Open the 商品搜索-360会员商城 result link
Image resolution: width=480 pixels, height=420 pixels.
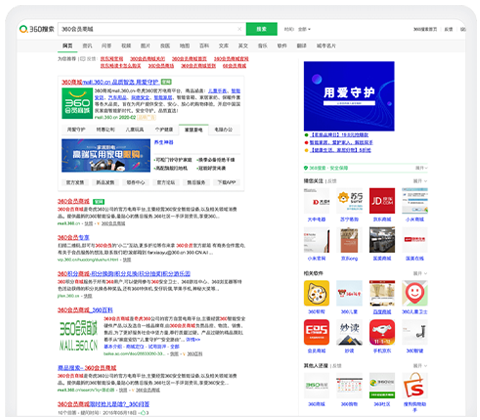coord(87,368)
